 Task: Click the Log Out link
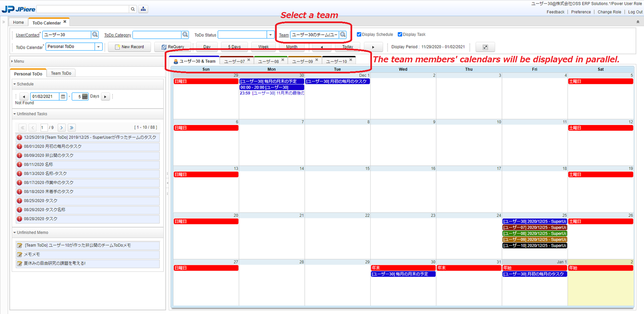635,12
